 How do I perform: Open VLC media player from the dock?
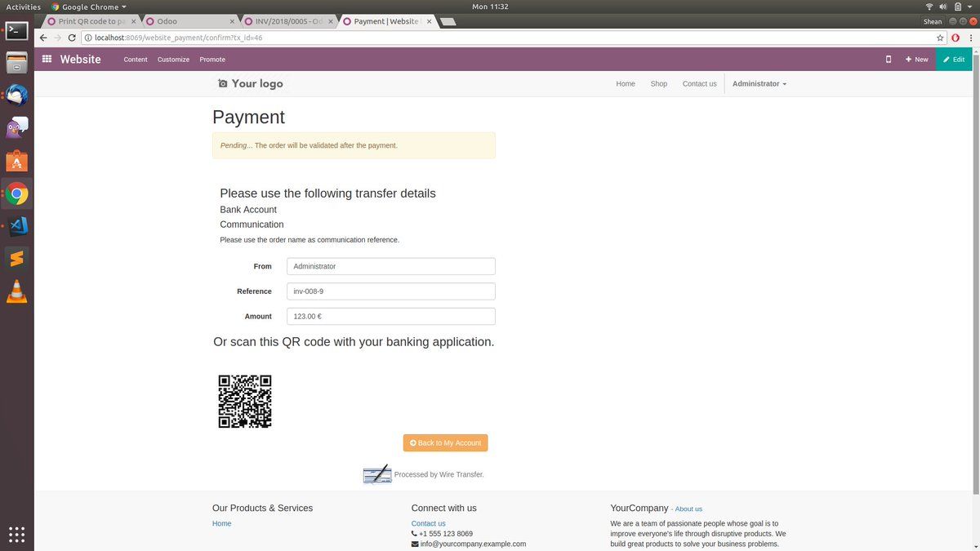point(17,291)
